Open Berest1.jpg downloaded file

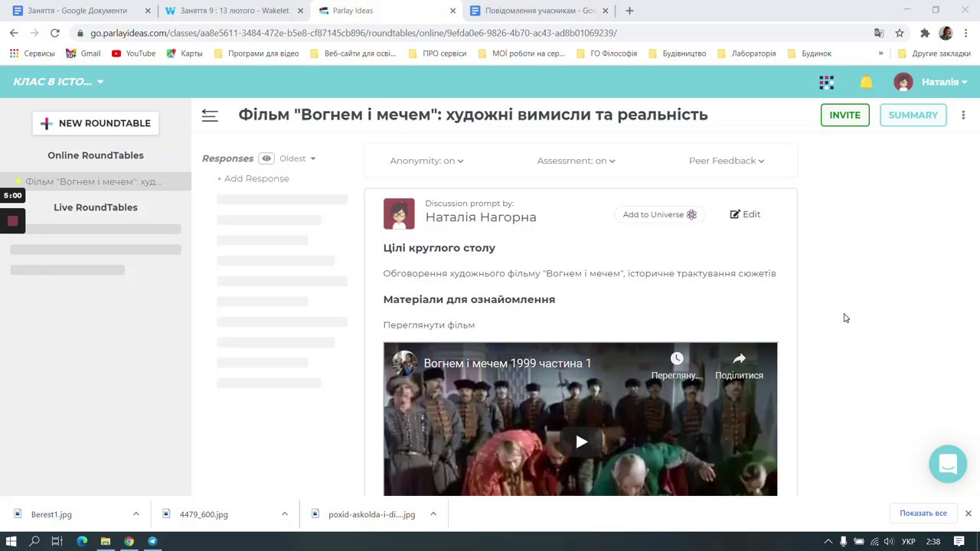pyautogui.click(x=51, y=514)
